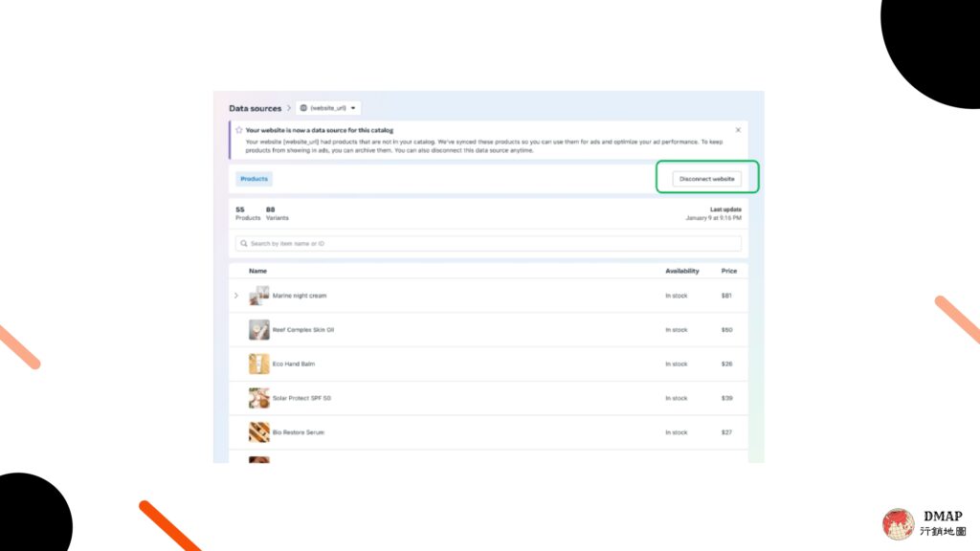980x551 pixels.
Task: Expand the Marine night cream variants
Action: (x=236, y=296)
